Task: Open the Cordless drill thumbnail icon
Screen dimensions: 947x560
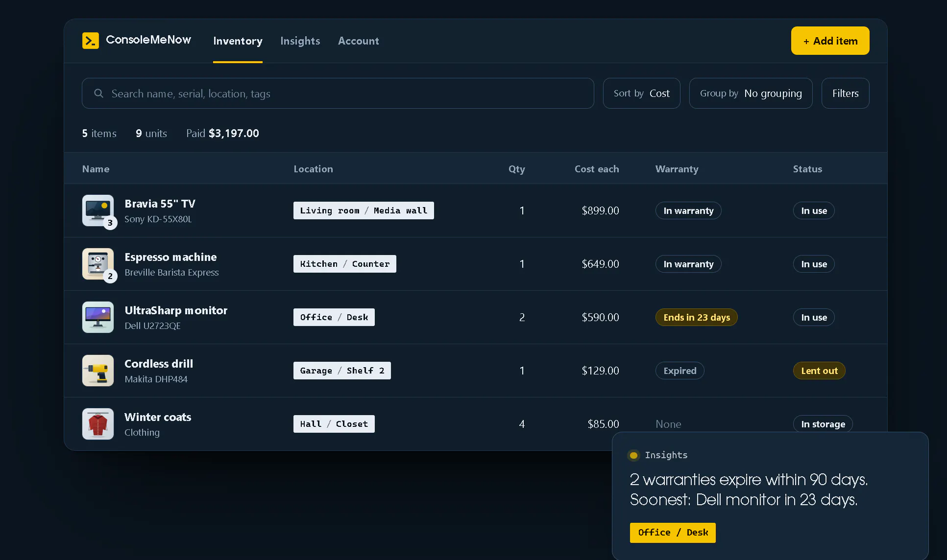Action: (x=98, y=371)
